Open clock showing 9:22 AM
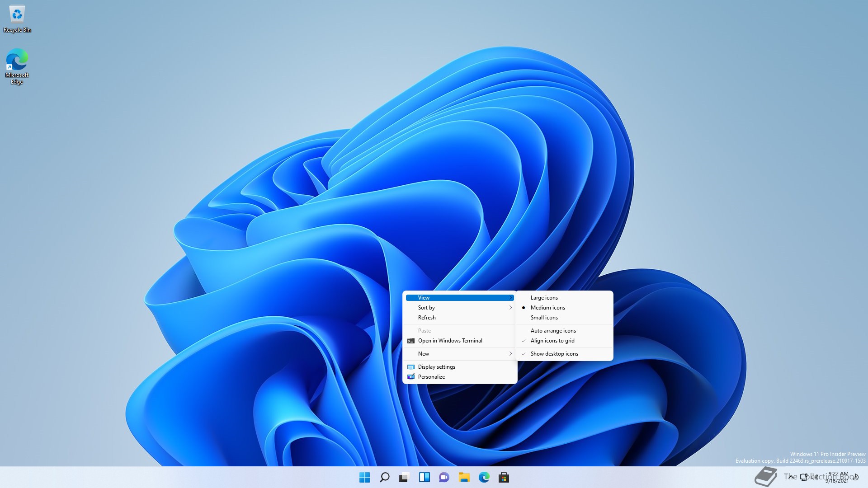 (x=838, y=477)
